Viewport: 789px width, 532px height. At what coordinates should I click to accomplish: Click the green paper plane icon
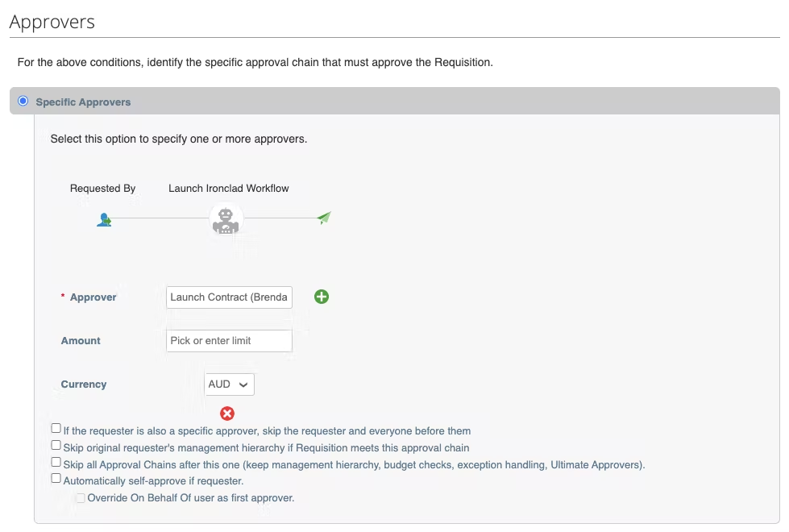[324, 218]
